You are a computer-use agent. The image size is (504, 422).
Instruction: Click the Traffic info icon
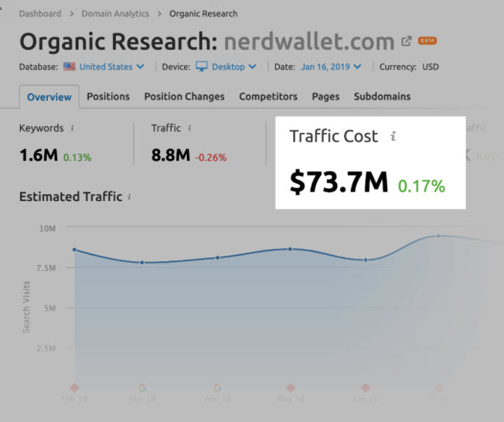190,128
